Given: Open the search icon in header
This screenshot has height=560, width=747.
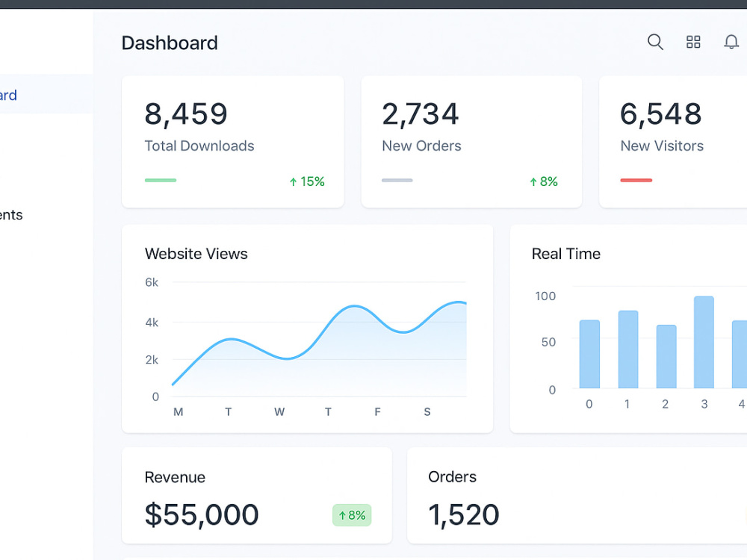Looking at the screenshot, I should [x=655, y=42].
